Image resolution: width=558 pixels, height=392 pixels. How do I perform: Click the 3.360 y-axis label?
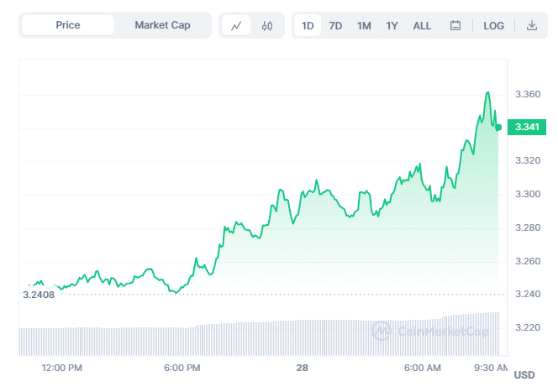tap(528, 94)
